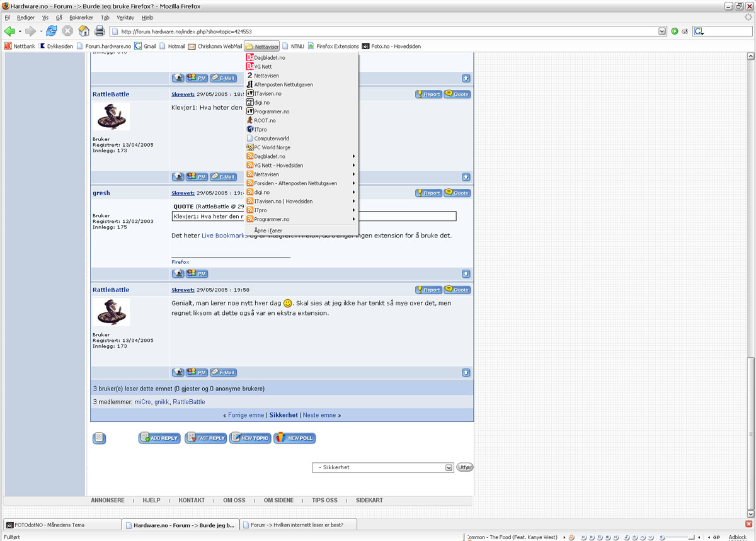Open the Bokmerker menu
Screen dimensions: 756x541
point(81,18)
